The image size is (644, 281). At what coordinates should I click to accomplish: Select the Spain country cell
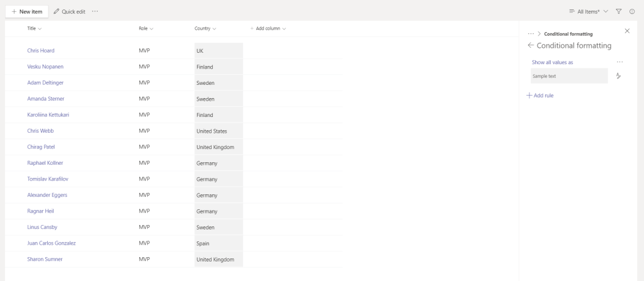coord(218,243)
